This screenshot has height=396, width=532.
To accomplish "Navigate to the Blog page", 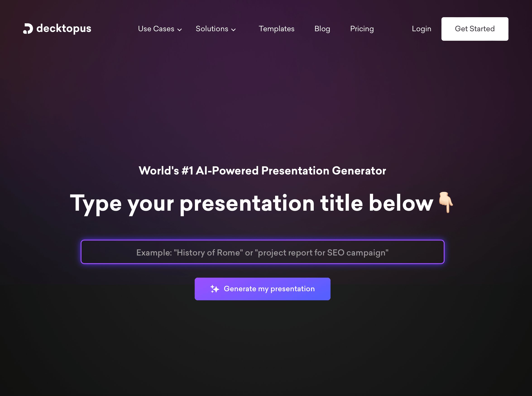I will pos(322,29).
